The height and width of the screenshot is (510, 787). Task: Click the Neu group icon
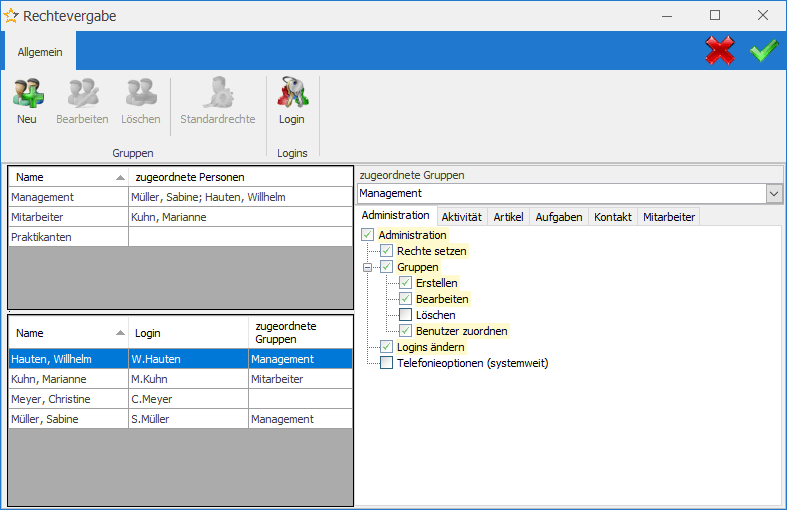pyautogui.click(x=28, y=93)
